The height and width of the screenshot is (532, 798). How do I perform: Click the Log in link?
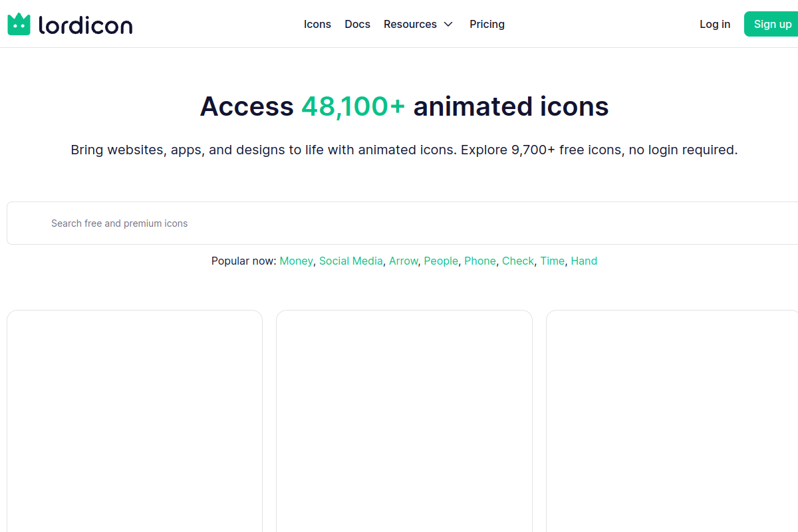(x=715, y=24)
